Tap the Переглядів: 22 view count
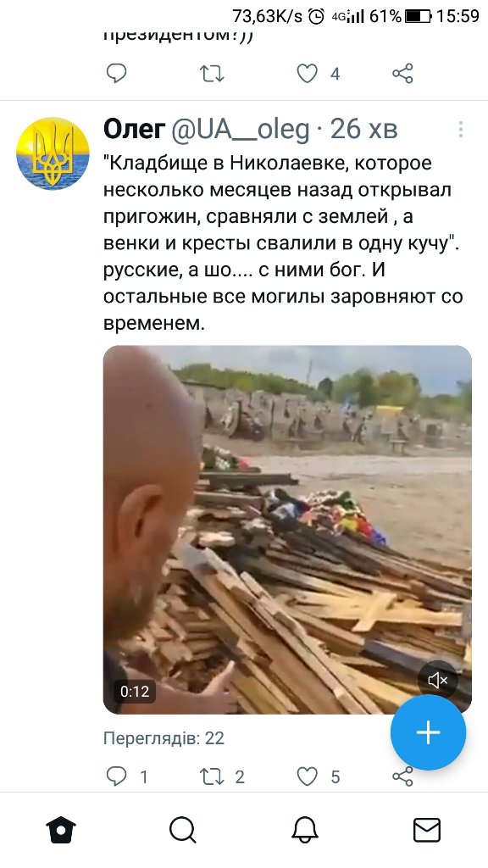 click(x=164, y=738)
